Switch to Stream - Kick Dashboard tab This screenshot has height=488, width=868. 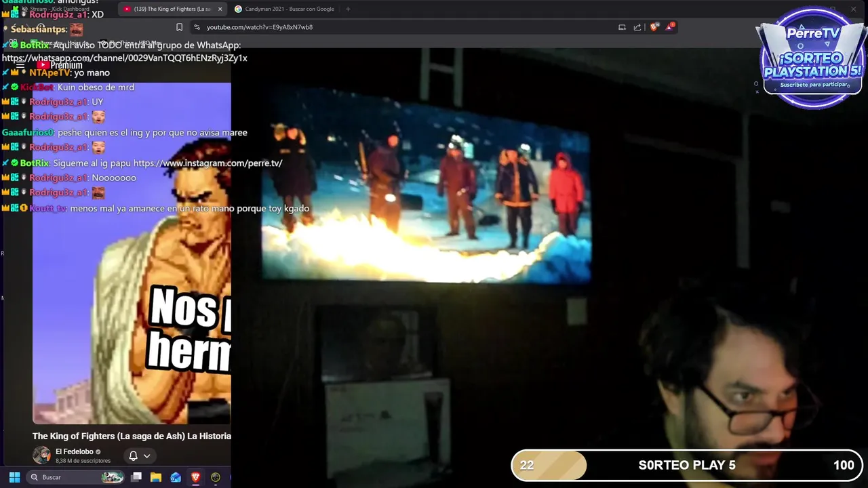[59, 9]
